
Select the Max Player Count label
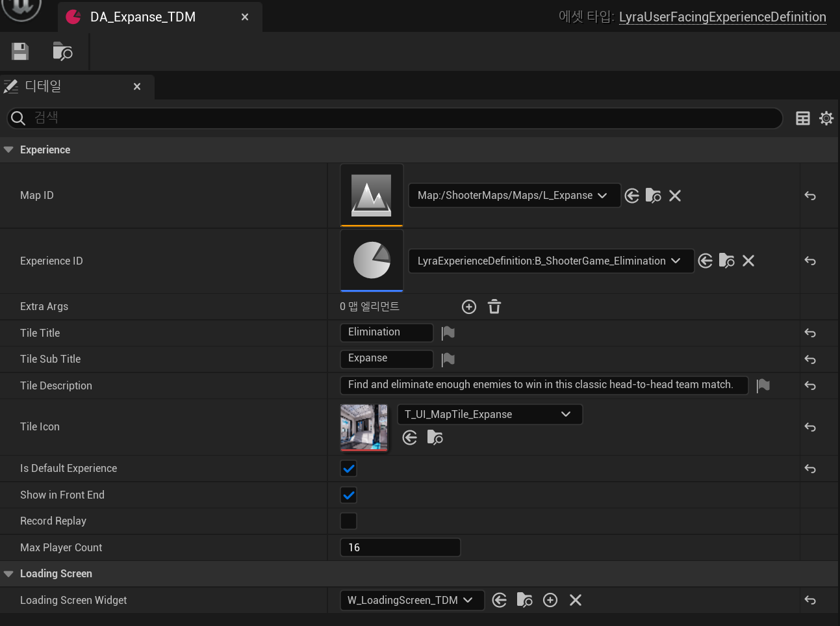click(x=61, y=547)
